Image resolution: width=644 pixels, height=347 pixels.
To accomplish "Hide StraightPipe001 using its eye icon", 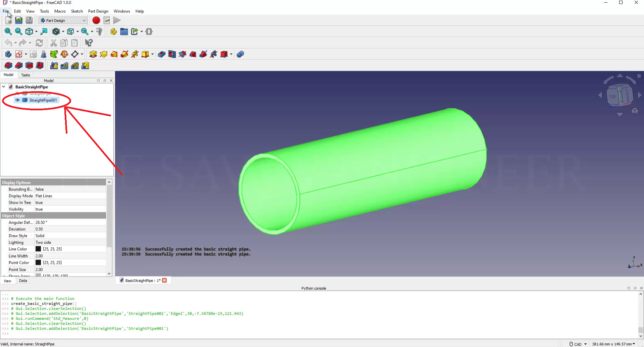I will (17, 100).
